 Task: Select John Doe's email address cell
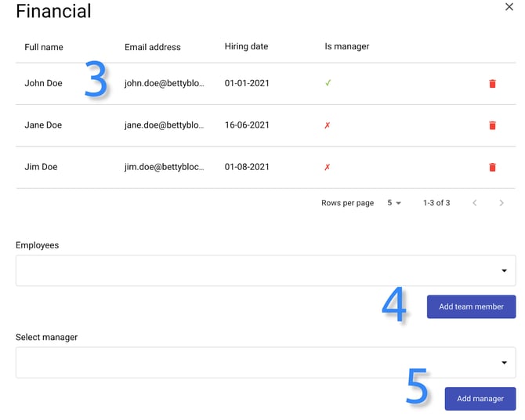point(164,83)
